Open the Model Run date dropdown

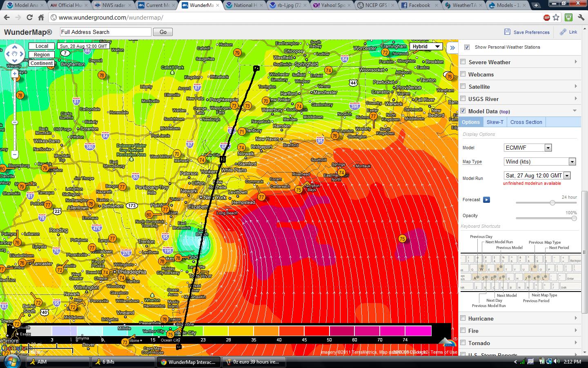[537, 175]
